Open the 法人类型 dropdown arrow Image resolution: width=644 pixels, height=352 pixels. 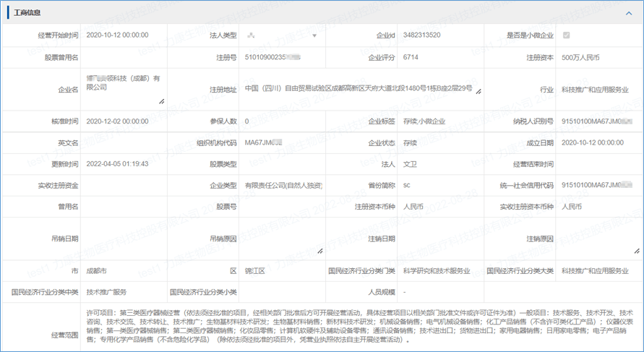pos(314,35)
